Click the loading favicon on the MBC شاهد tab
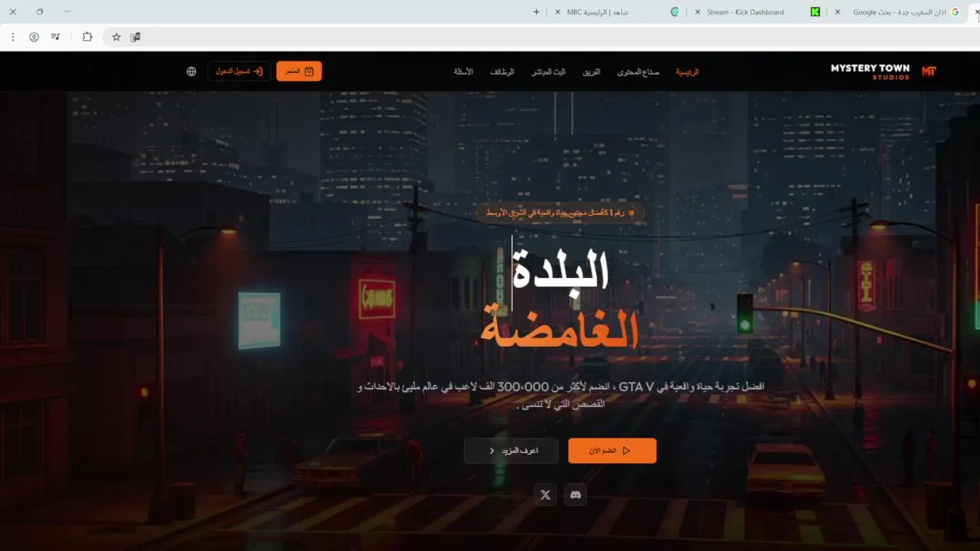This screenshot has width=980, height=551. coord(675,12)
